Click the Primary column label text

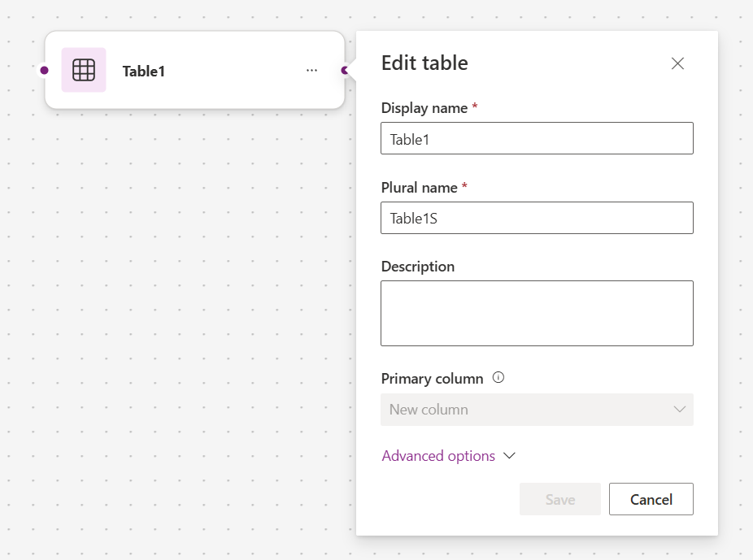pos(432,379)
